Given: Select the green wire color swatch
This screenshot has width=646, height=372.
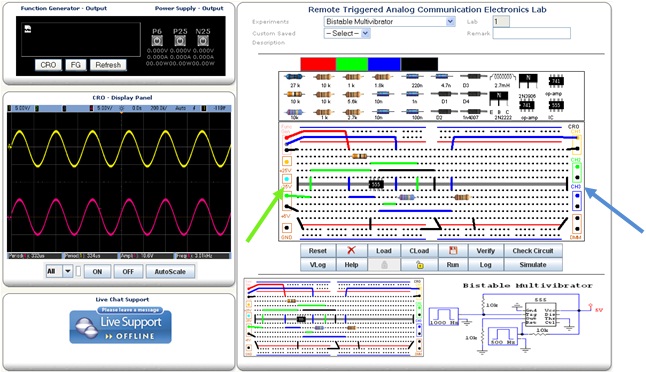Looking at the screenshot, I should click(x=352, y=64).
